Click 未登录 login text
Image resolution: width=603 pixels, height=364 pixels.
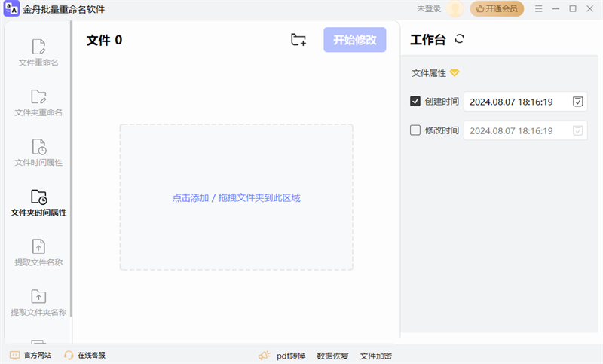click(428, 9)
